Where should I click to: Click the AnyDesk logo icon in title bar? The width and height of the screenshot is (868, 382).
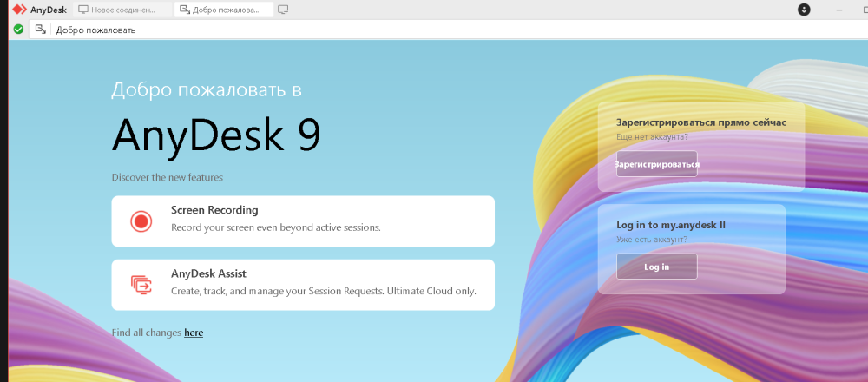(x=19, y=10)
